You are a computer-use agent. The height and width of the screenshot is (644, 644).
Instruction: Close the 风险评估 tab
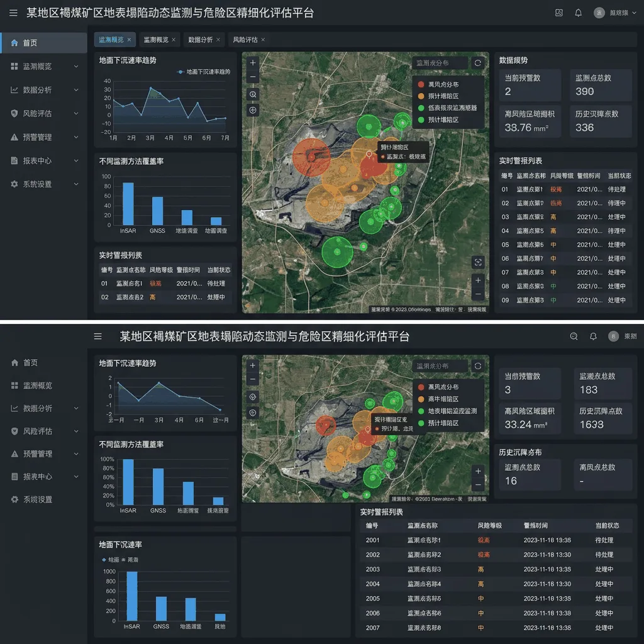(263, 40)
